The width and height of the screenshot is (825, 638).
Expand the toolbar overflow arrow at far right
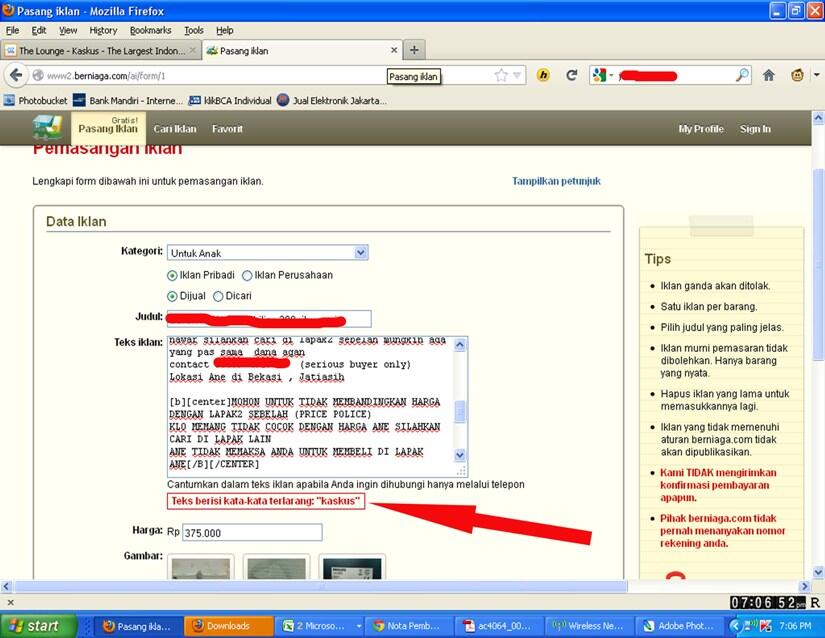click(817, 75)
